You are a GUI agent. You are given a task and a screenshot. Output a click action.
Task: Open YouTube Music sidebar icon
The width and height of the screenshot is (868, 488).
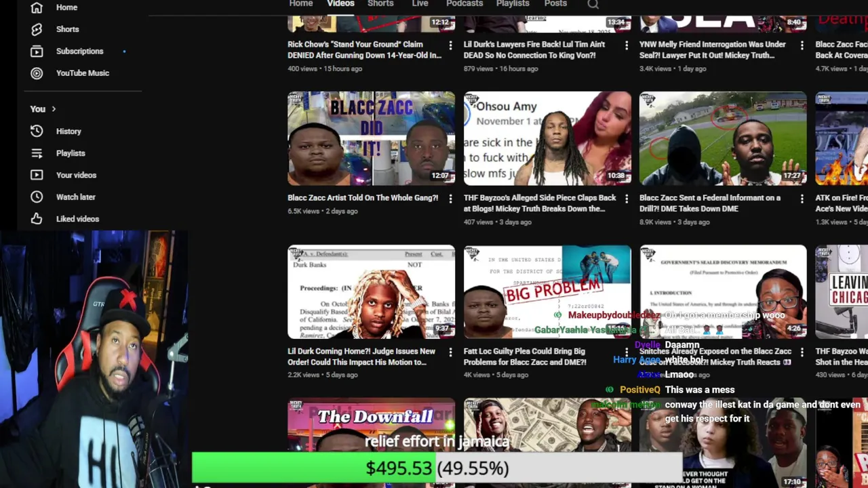click(37, 73)
